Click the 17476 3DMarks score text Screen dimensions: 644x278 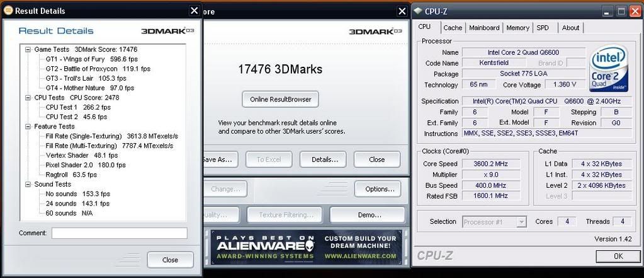pyautogui.click(x=280, y=69)
